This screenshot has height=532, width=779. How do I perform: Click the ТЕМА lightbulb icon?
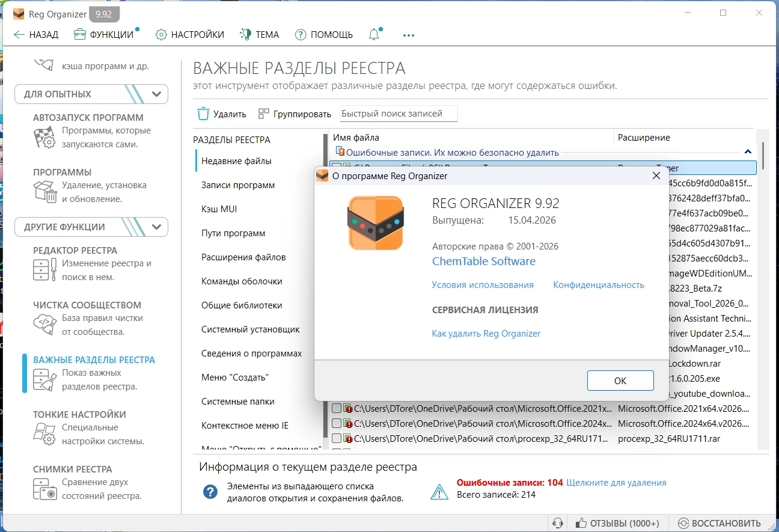point(245,34)
